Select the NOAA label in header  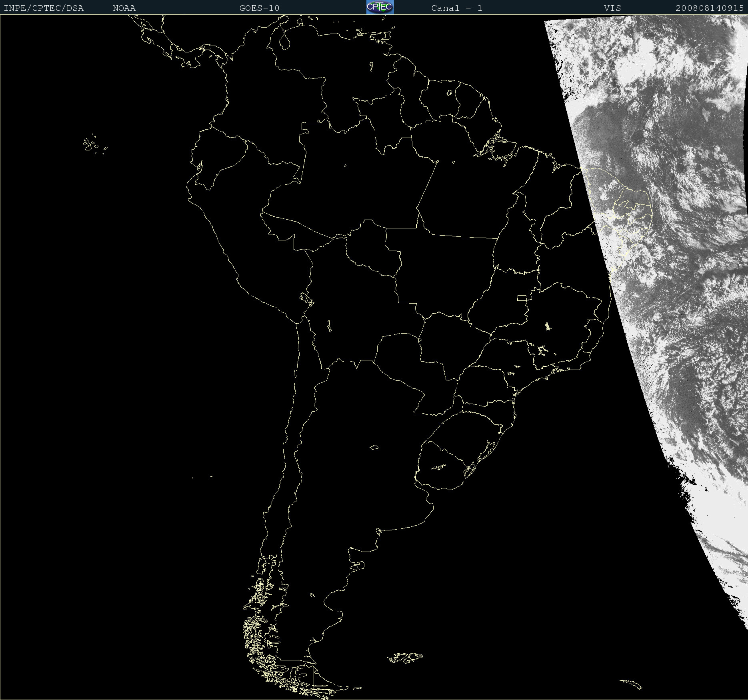click(124, 8)
